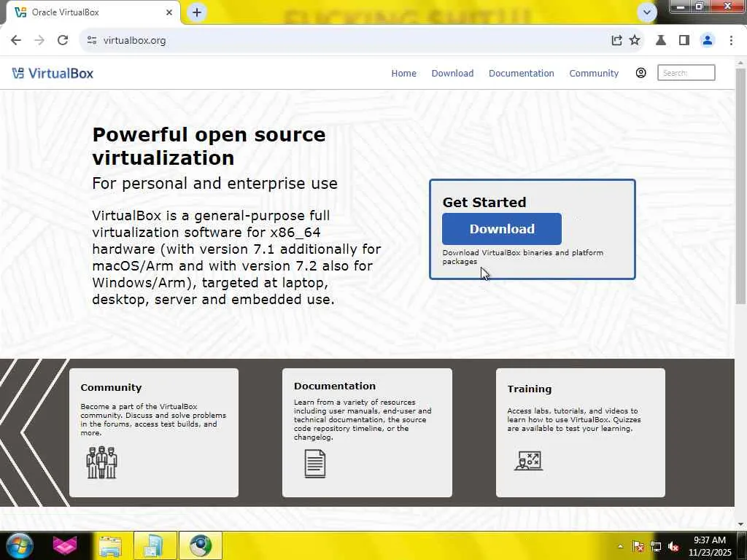Click the browser Back arrow
Screen dimensions: 747x560
click(16, 41)
